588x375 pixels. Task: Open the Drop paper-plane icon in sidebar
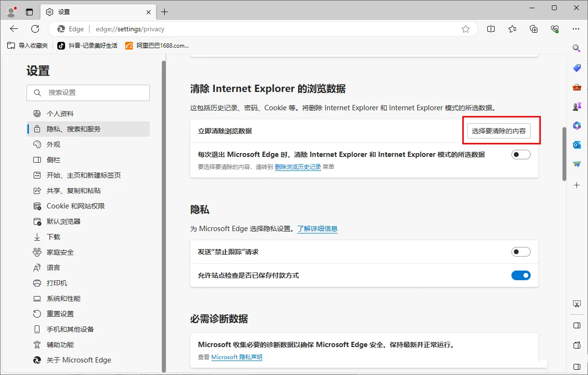pos(576,164)
